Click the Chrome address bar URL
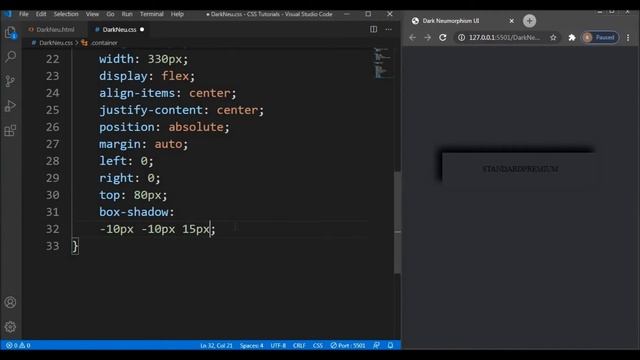This screenshot has height=360, width=640. [504, 38]
